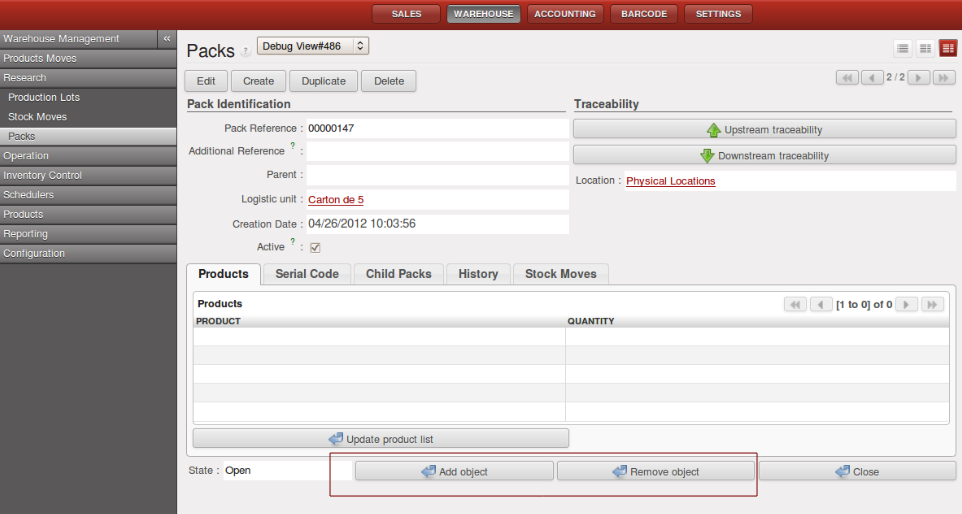
Task: Click the Upstream traceability button
Action: (764, 130)
